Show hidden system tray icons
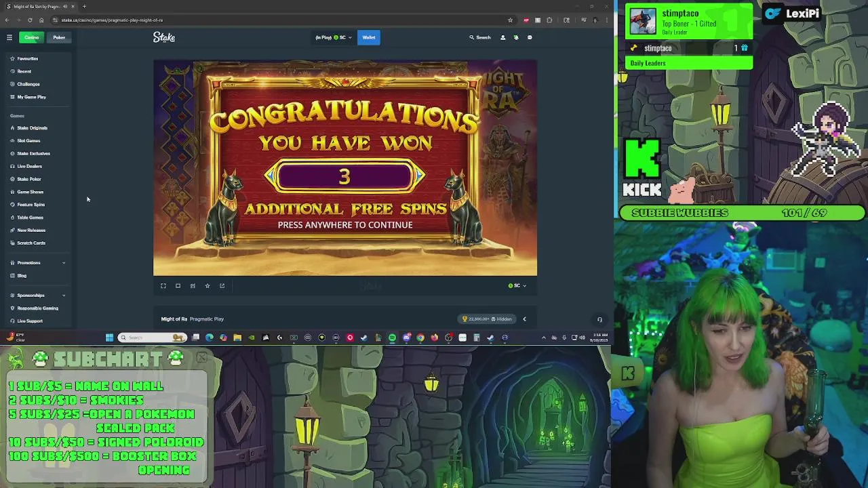This screenshot has height=488, width=868. (x=544, y=338)
